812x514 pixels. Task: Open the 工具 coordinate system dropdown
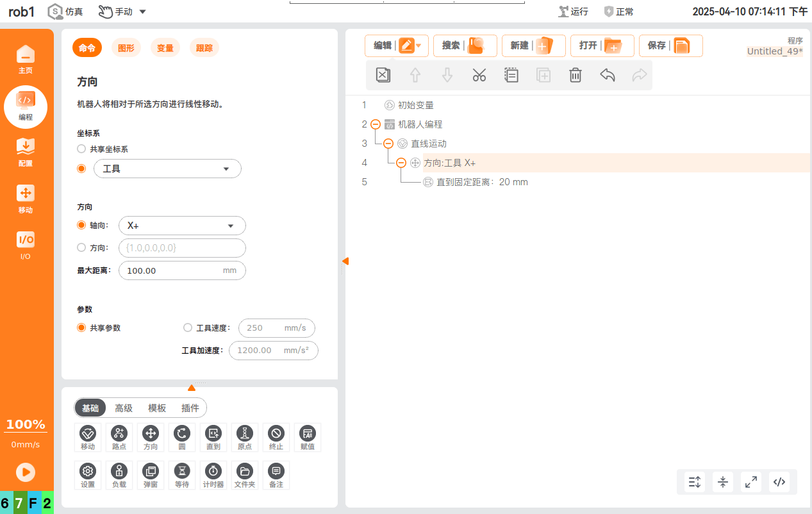coord(167,169)
